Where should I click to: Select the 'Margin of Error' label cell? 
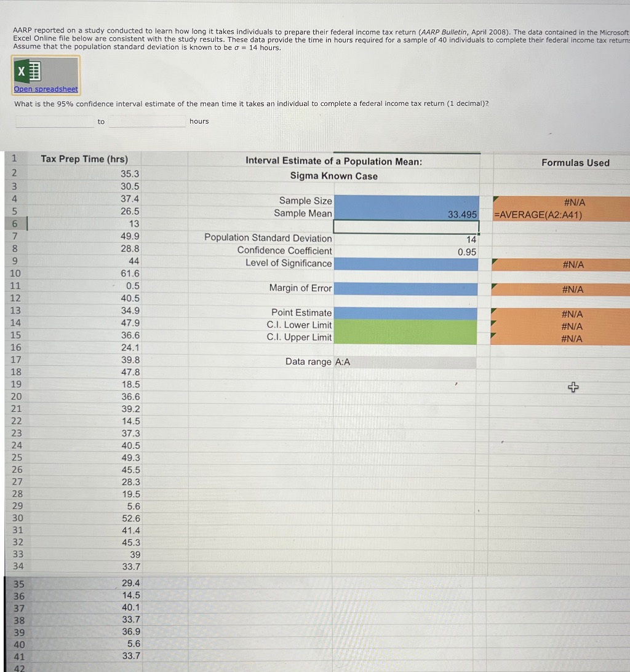tap(300, 288)
